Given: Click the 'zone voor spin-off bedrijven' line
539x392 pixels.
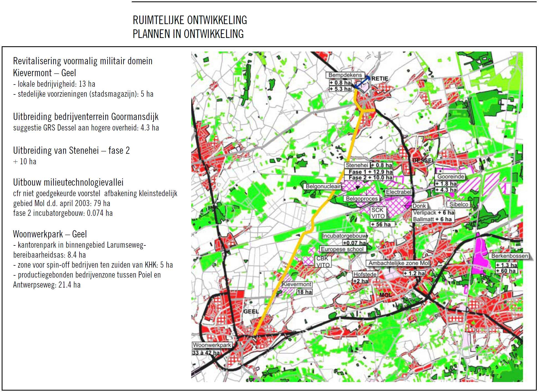Looking at the screenshot, I should click(93, 265).
